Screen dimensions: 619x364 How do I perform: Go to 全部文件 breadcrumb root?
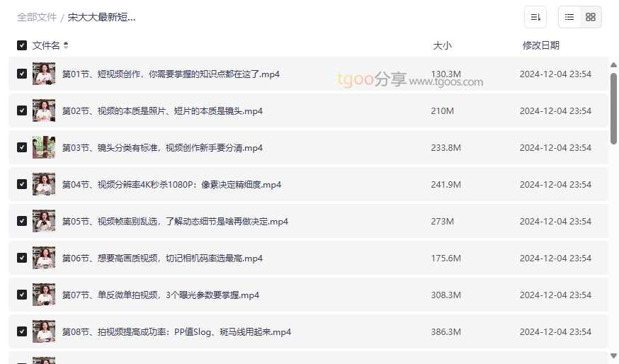(37, 17)
